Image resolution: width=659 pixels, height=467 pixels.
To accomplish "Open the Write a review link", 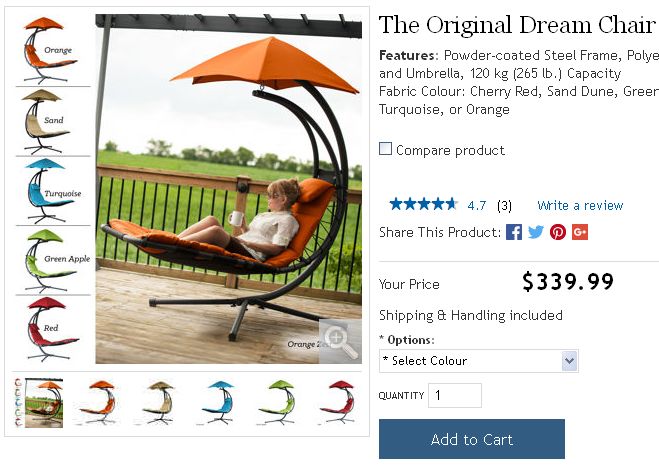I will tap(580, 206).
